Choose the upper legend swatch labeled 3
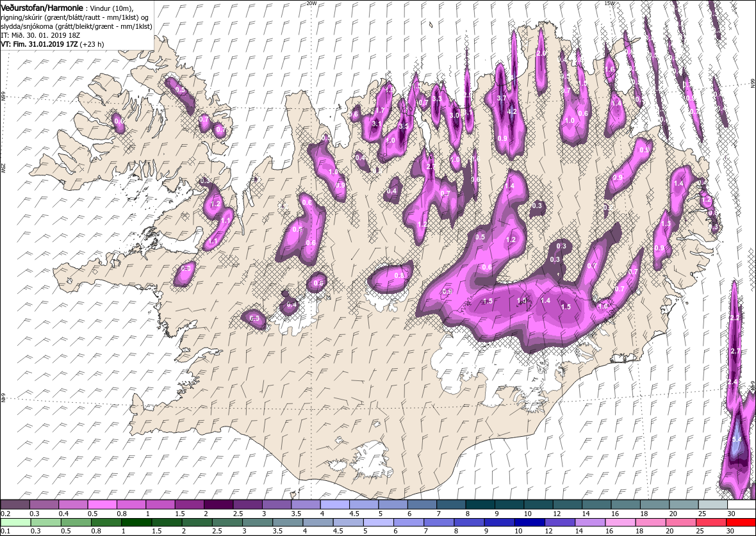This screenshot has height=536, width=756. 277,504
